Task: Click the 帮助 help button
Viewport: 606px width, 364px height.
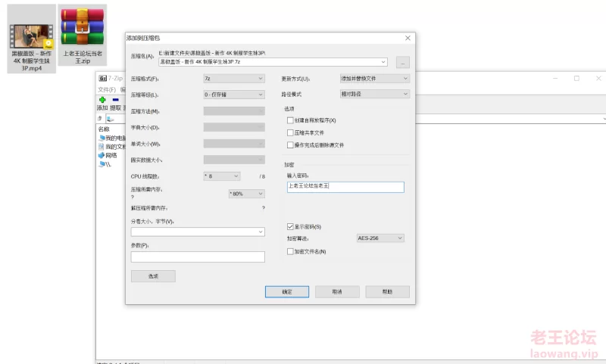Action: [x=388, y=292]
